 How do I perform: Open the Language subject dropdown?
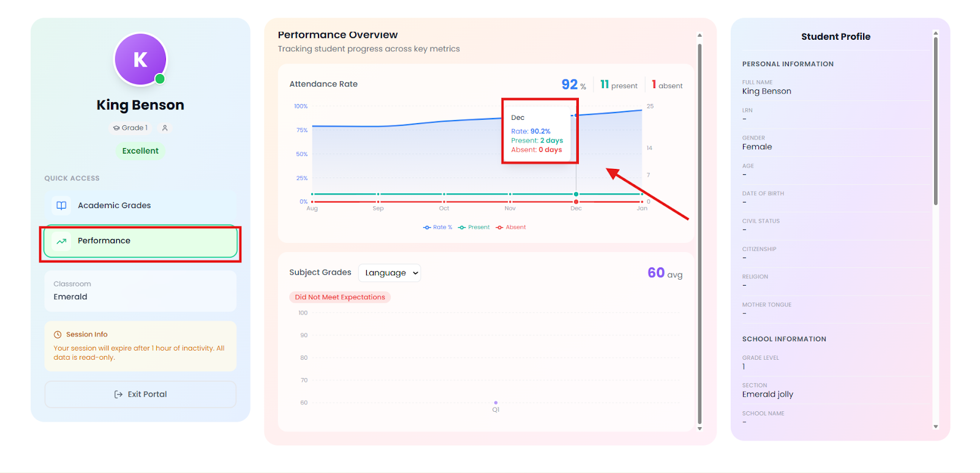[390, 273]
